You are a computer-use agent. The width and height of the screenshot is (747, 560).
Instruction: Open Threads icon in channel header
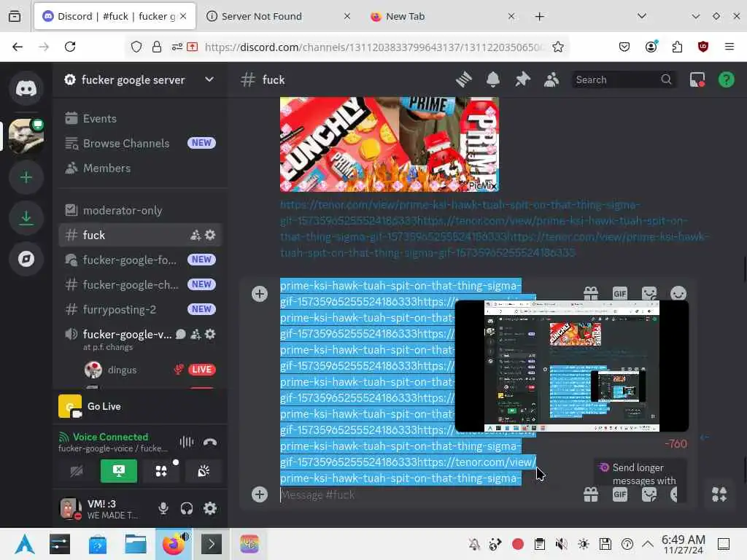(463, 79)
